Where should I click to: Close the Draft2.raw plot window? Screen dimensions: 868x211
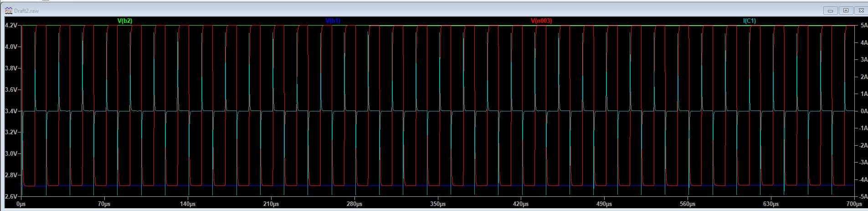pyautogui.click(x=860, y=10)
